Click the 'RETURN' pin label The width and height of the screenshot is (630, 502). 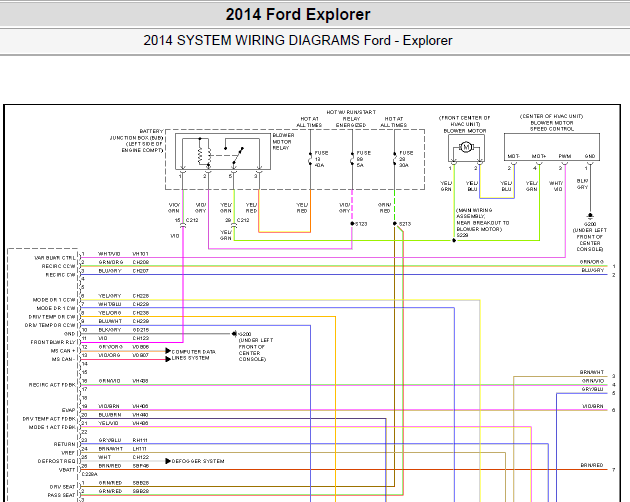click(x=65, y=444)
